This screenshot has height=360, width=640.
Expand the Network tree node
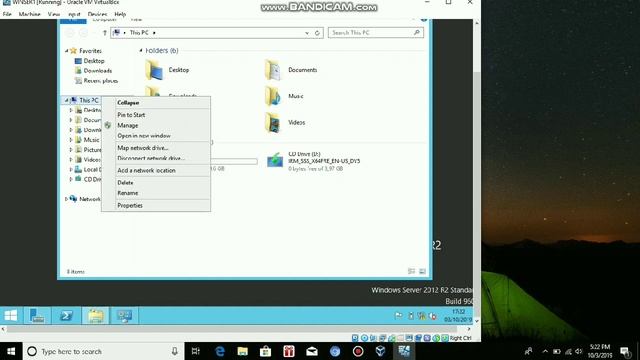(66, 199)
